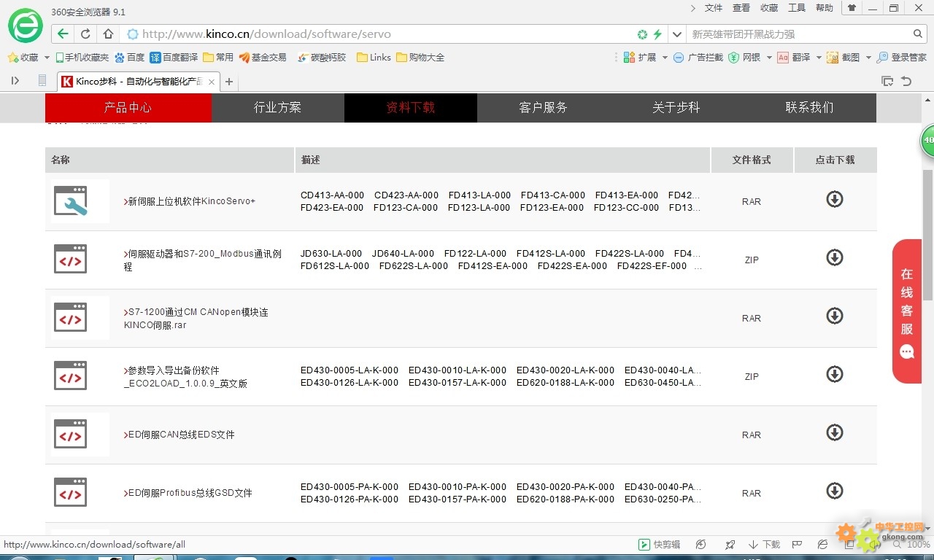Click the green lightning speed-mode icon
Screen dimensions: 934x560
pyautogui.click(x=657, y=34)
